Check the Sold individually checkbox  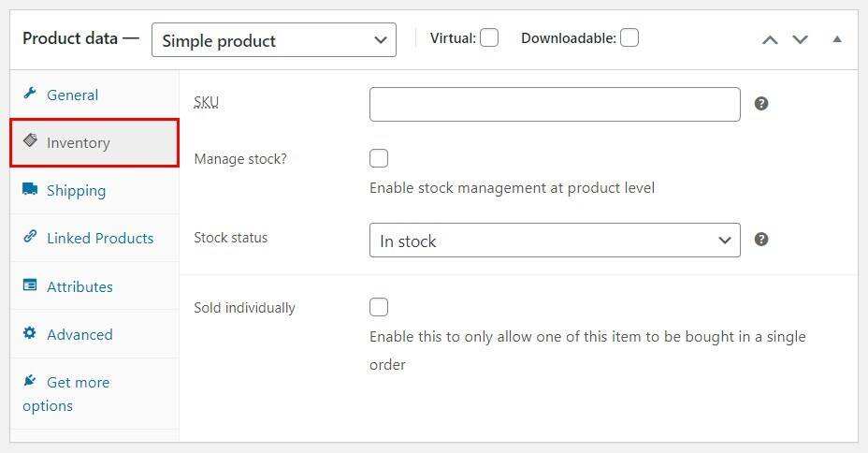pos(379,307)
